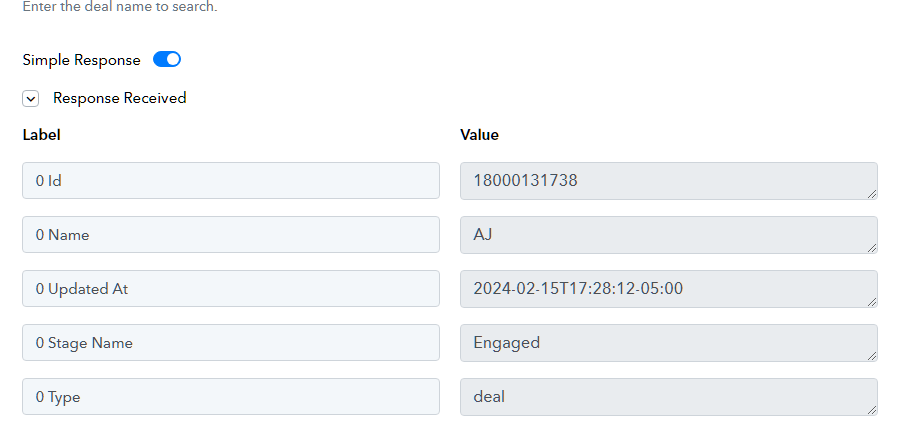Toggle the Simple Response switch

[167, 60]
